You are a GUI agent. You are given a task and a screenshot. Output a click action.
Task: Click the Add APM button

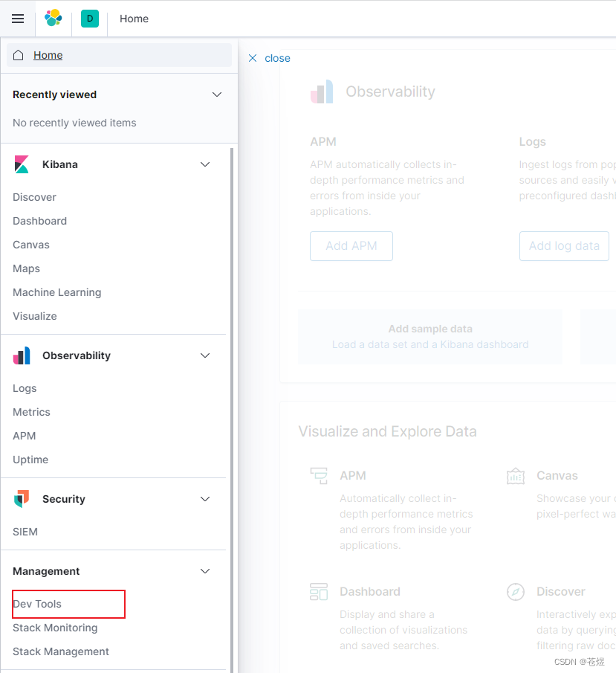(x=351, y=246)
